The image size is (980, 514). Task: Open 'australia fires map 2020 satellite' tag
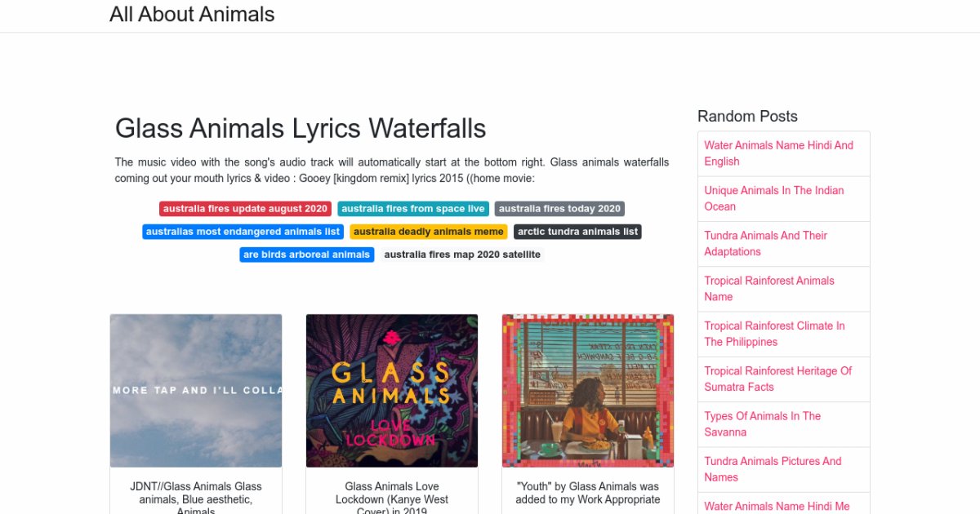point(462,255)
